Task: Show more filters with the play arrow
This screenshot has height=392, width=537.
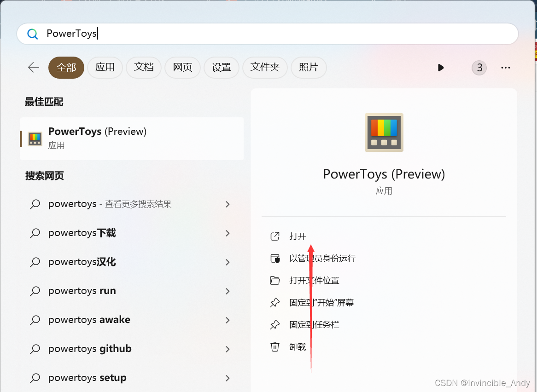Action: coord(441,68)
